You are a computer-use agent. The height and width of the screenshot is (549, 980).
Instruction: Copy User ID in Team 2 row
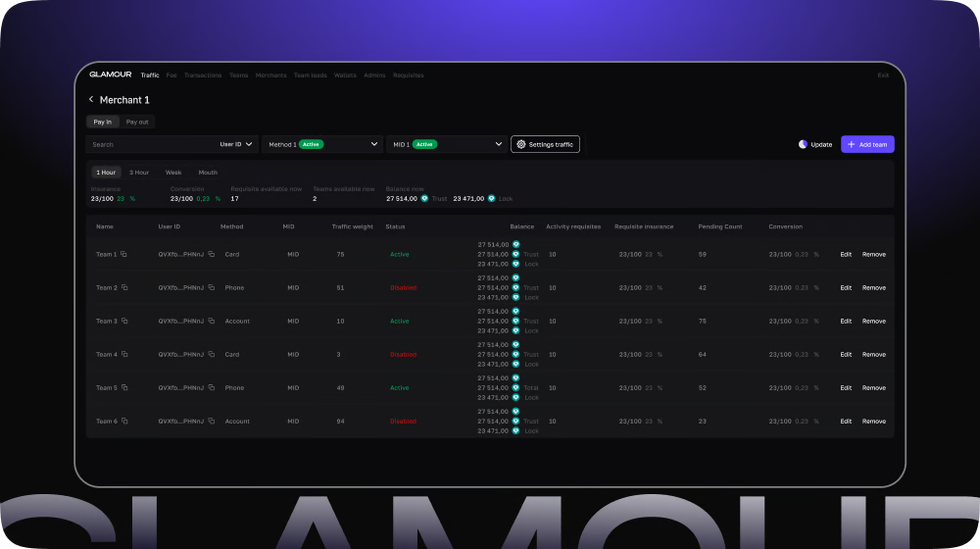[212, 287]
